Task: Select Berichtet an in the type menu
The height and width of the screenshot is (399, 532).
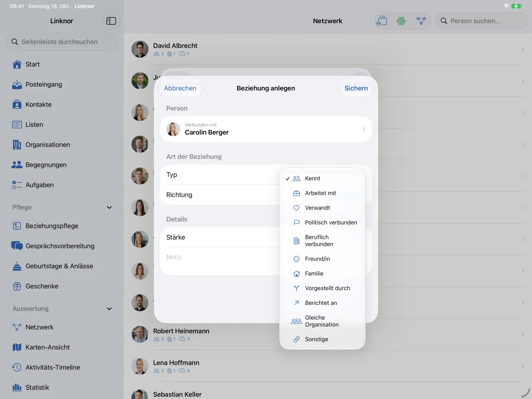Action: 322,303
